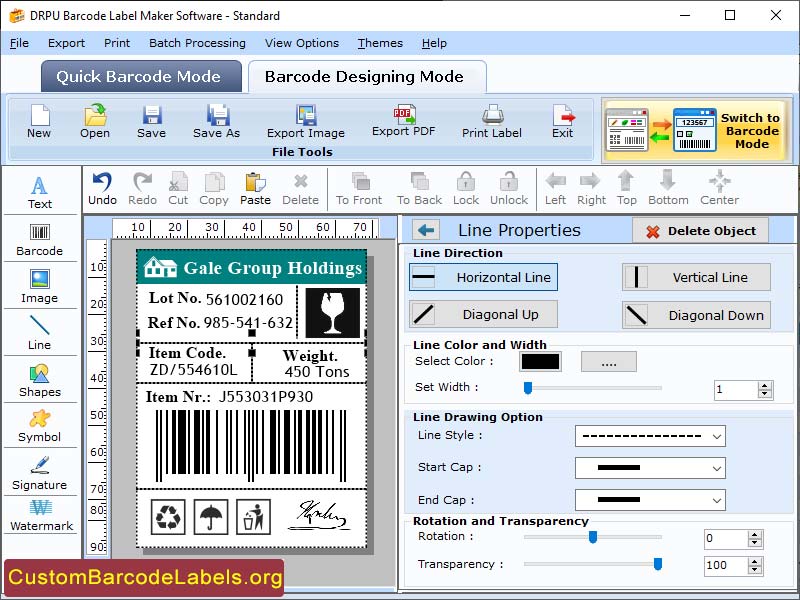Add a Watermark using the sidebar tool
This screenshot has height=600, width=800.
pyautogui.click(x=40, y=518)
